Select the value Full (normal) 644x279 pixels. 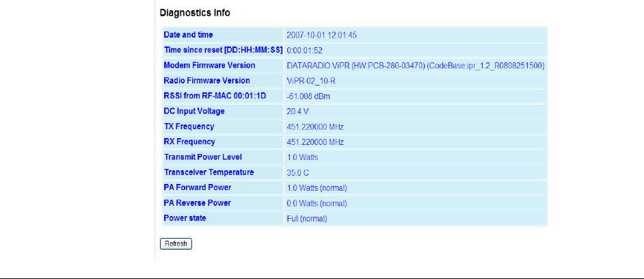[307, 219]
